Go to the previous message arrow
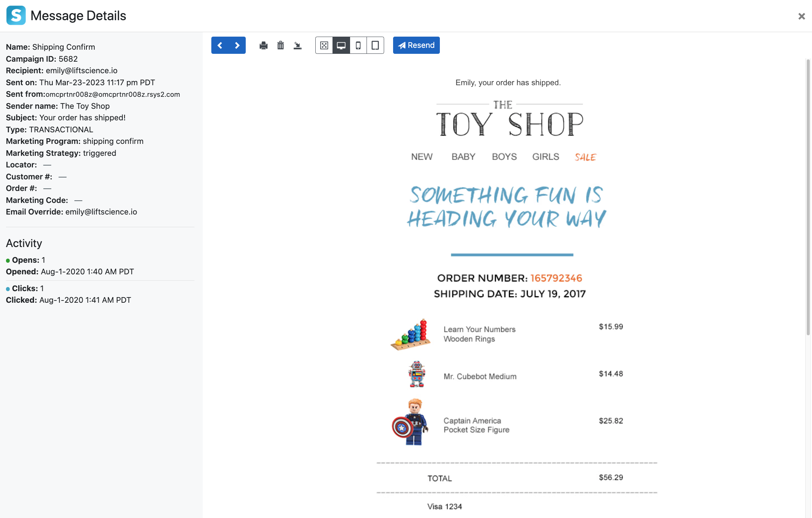 tap(220, 45)
